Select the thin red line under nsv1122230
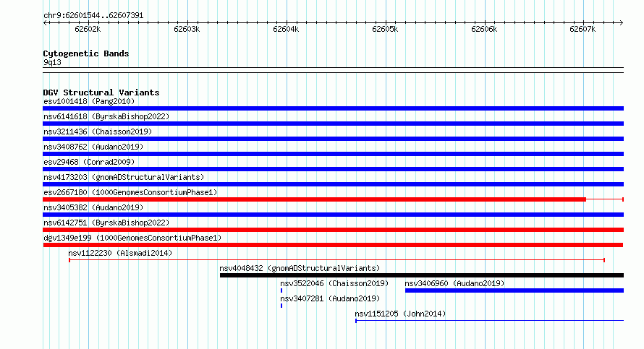 point(336,260)
